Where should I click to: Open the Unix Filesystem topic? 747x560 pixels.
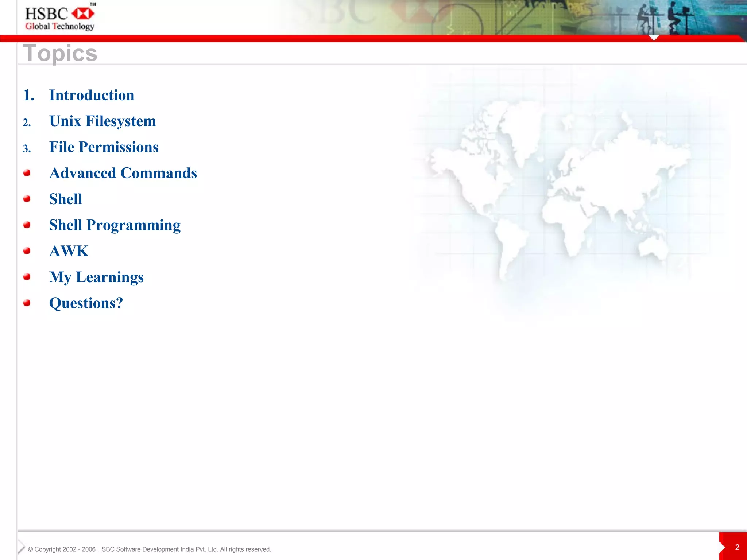tap(102, 121)
